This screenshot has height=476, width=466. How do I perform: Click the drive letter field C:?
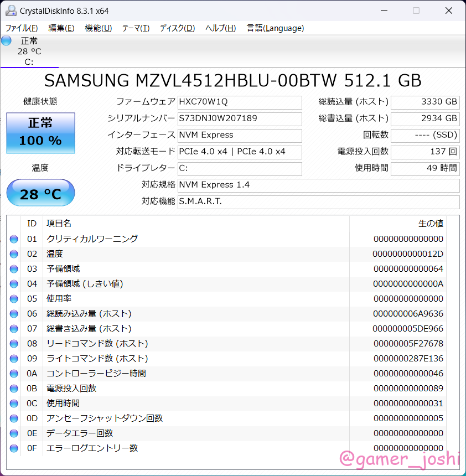point(240,169)
